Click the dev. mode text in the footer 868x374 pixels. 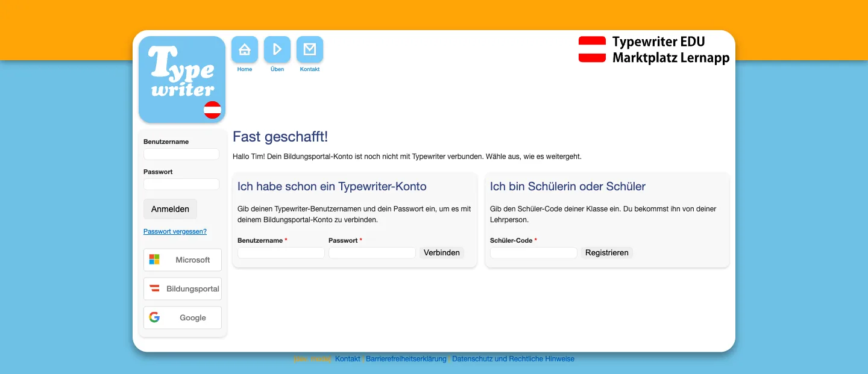click(312, 359)
